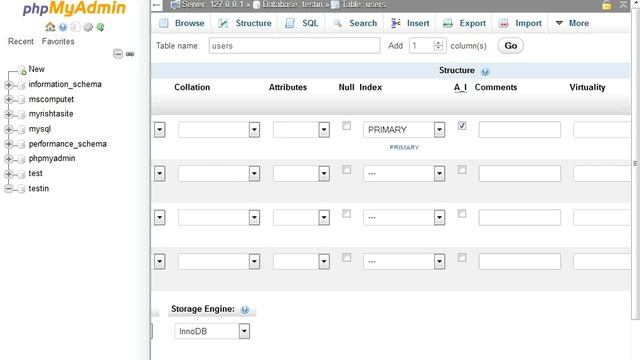This screenshot has width=640, height=360.
Task: Open the Structure tab
Action: [244, 23]
